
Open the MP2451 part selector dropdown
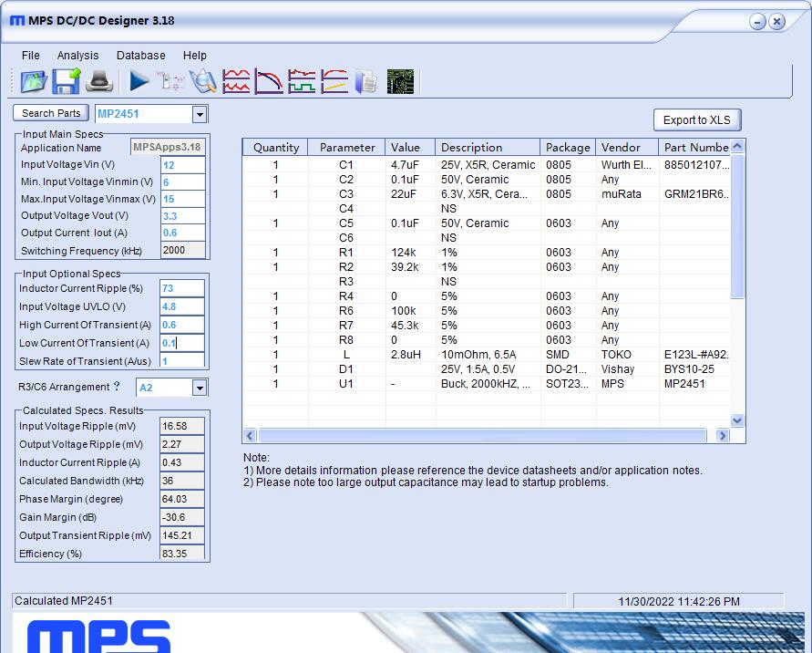pyautogui.click(x=201, y=113)
